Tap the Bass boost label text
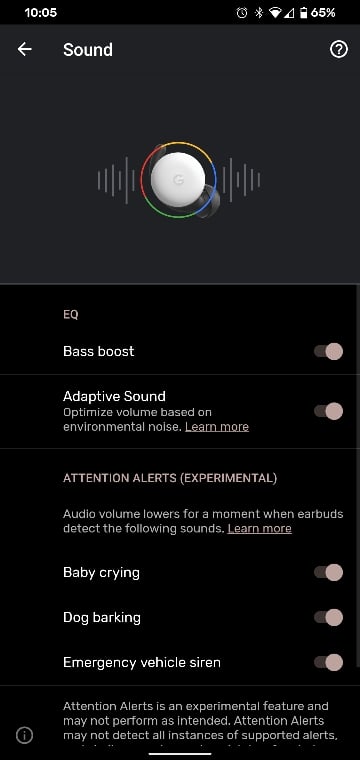The height and width of the screenshot is (760, 360). (x=98, y=351)
